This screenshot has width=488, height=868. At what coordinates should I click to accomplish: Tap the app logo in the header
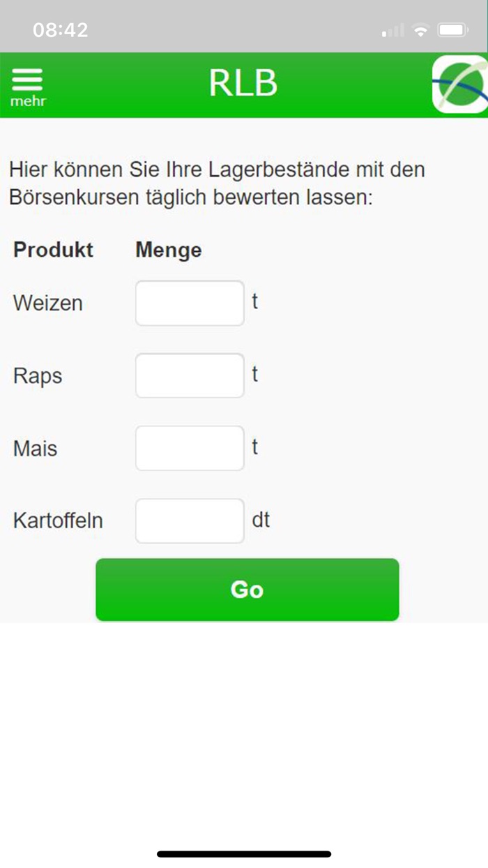tap(459, 84)
